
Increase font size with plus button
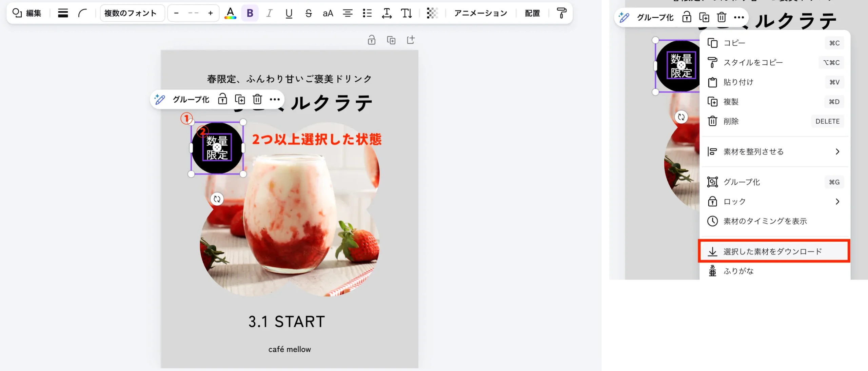coord(211,13)
